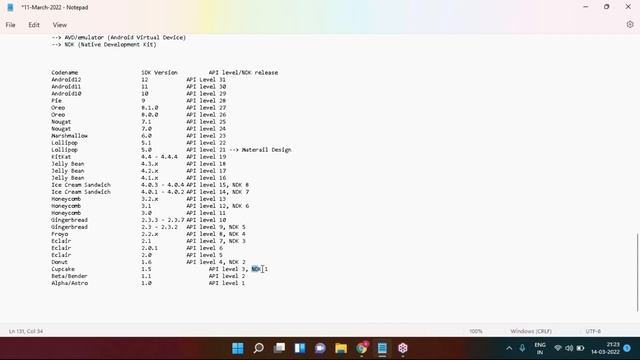Click the Notepad app icon in the title bar
This screenshot has height=360, width=640.
click(x=10, y=7)
